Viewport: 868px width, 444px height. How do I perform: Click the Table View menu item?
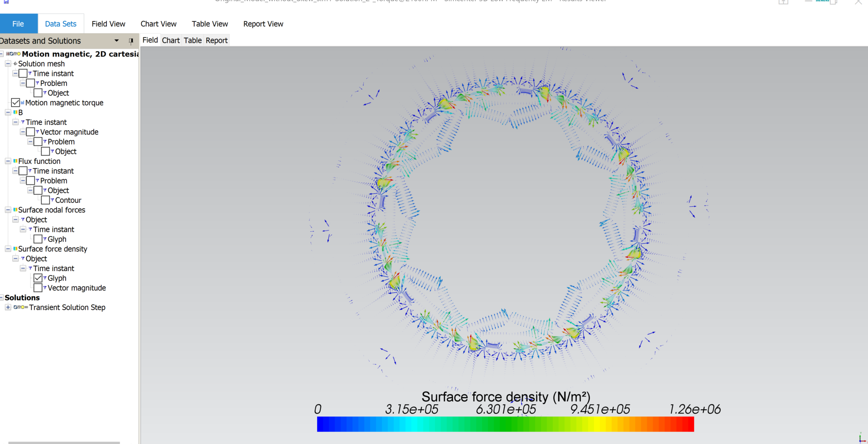[x=209, y=24]
